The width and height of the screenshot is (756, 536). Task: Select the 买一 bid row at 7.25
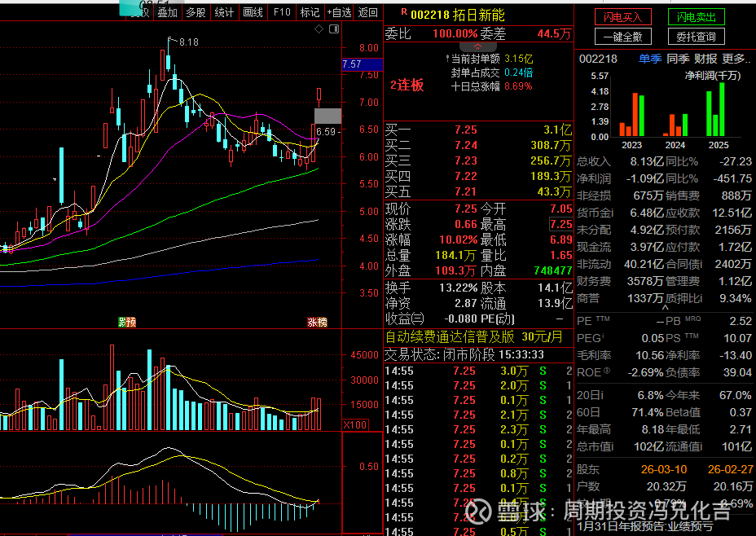(x=479, y=130)
